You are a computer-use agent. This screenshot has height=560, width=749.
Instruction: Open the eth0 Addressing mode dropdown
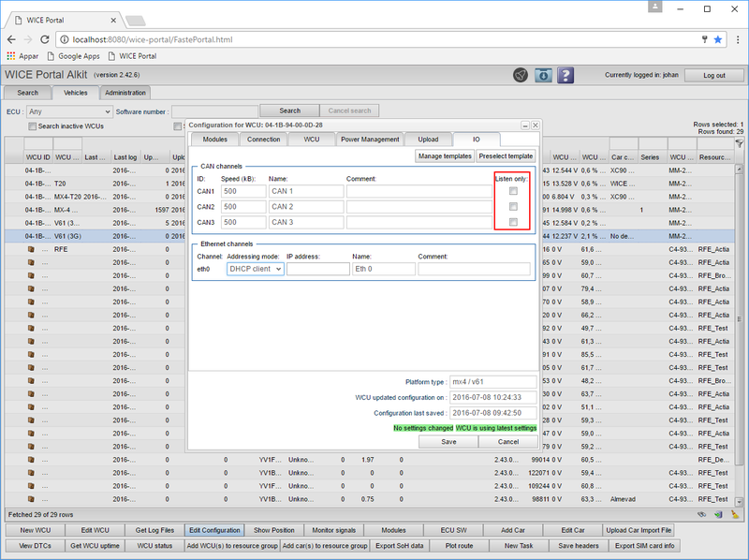click(255, 269)
